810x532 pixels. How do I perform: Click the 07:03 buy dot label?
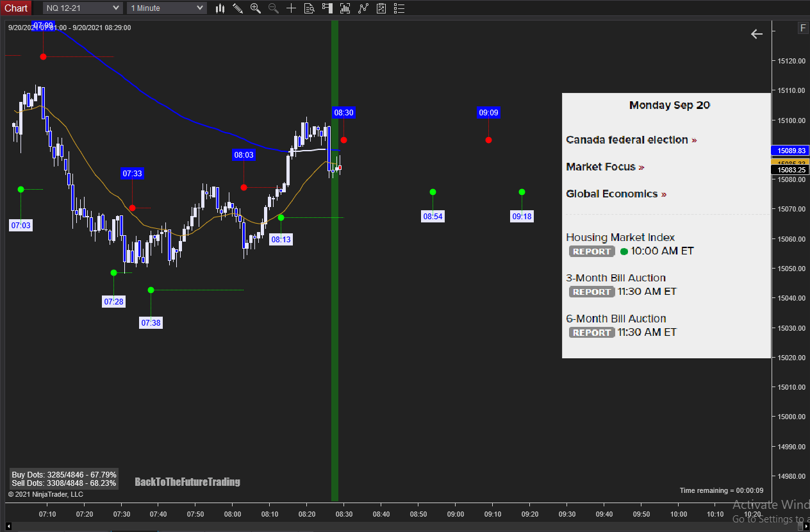(x=21, y=226)
